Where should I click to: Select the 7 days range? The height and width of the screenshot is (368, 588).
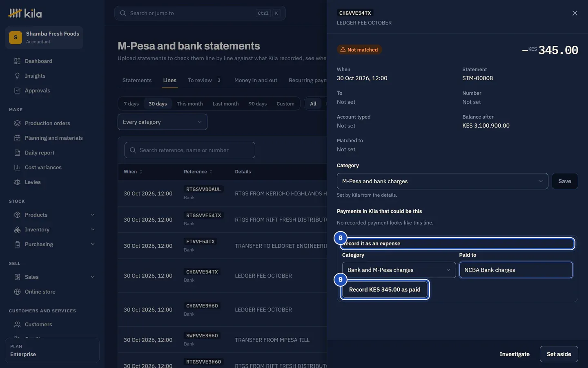coord(131,104)
